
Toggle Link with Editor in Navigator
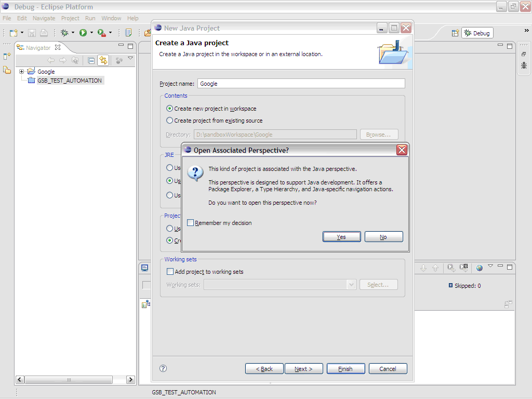(103, 60)
